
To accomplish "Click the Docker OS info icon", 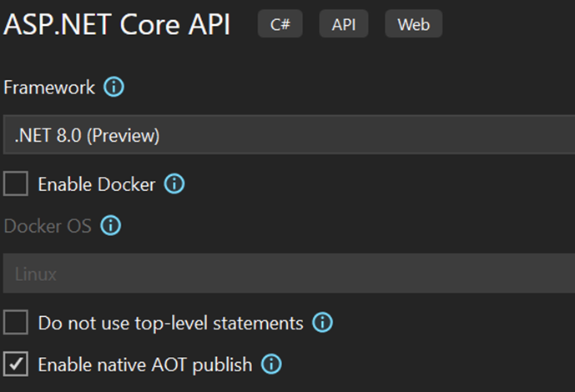I will click(111, 225).
